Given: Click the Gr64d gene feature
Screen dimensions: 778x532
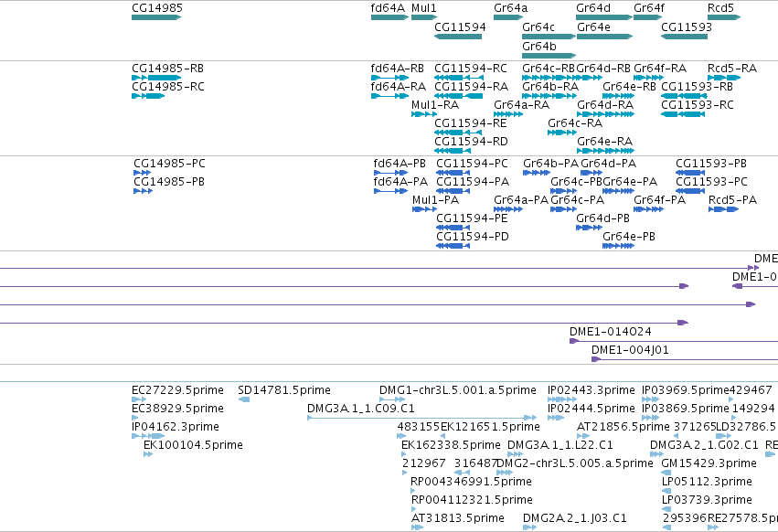Looking at the screenshot, I should point(604,17).
